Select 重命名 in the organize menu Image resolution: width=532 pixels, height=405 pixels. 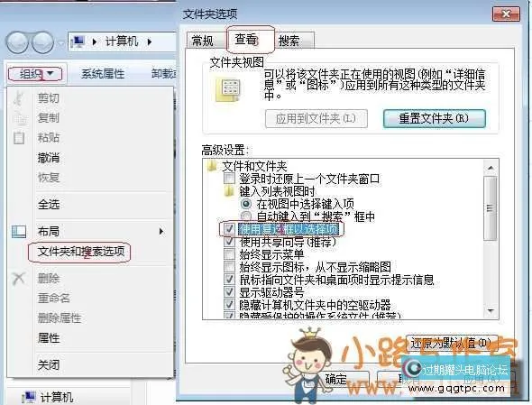[x=53, y=298]
